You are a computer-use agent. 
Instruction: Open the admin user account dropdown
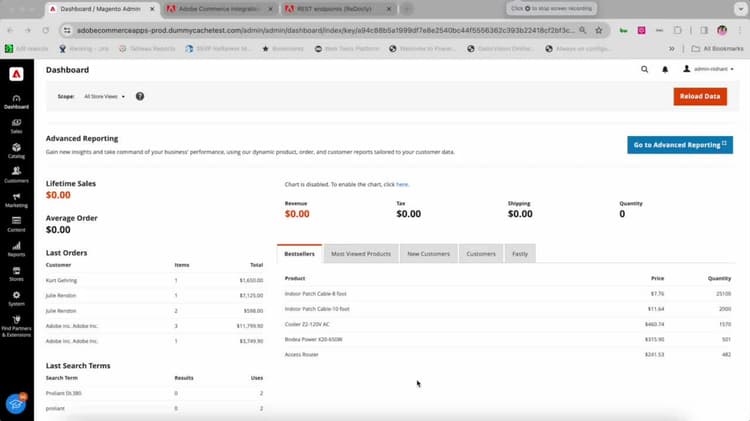pyautogui.click(x=708, y=69)
